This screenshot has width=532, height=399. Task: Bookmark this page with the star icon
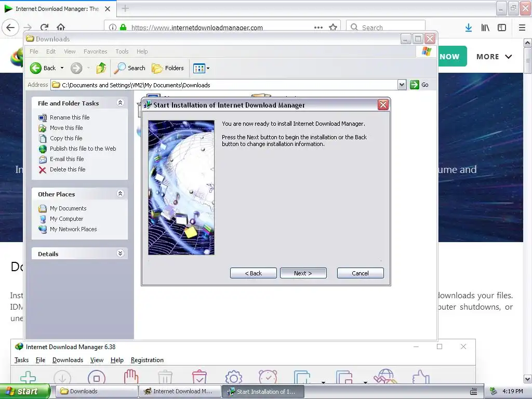[333, 28]
